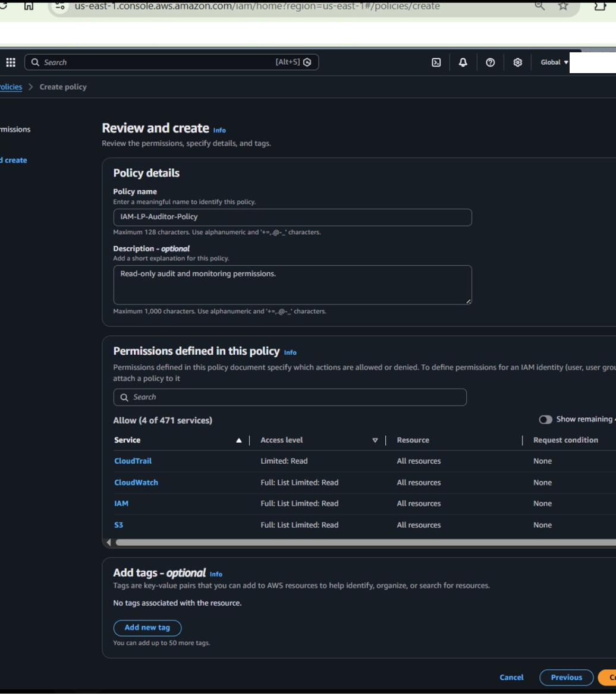Click the Request condition column header
Viewport: 616px width, 699px height.
(565, 440)
